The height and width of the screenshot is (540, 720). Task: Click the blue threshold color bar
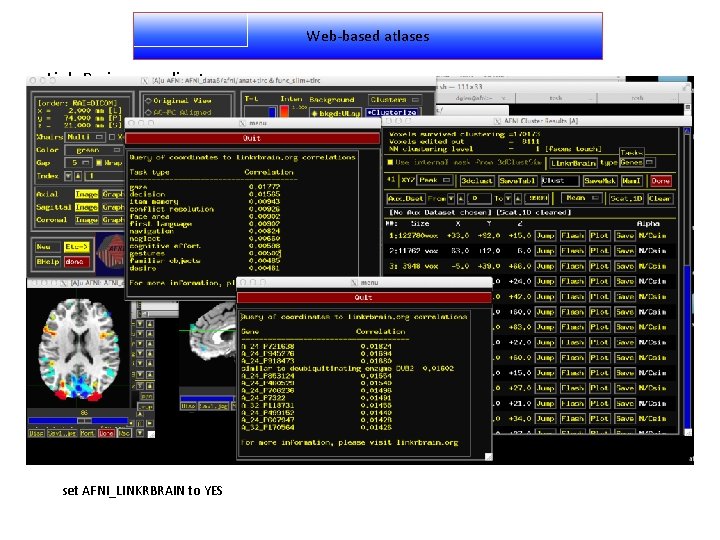(x=271, y=112)
